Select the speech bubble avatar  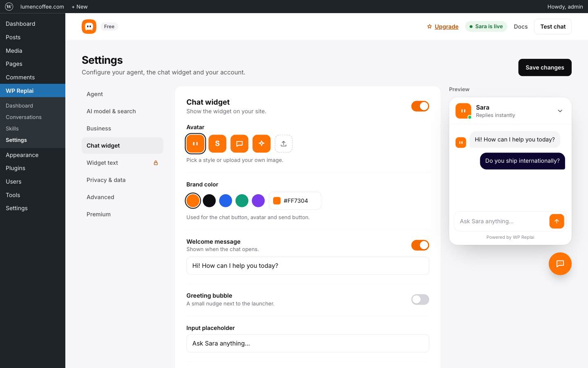[x=239, y=144]
